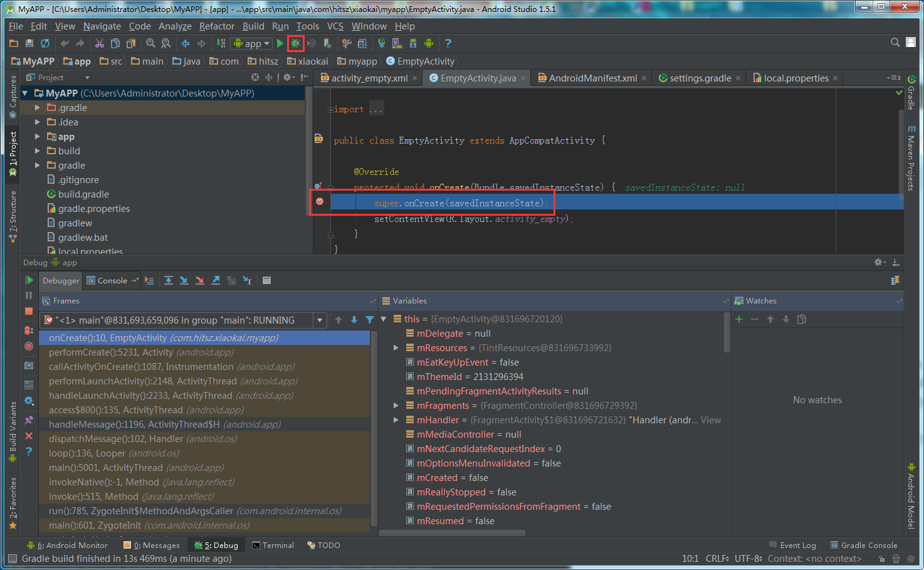The width and height of the screenshot is (924, 570).
Task: Click Step Over in debugger toolbar
Action: 169,280
